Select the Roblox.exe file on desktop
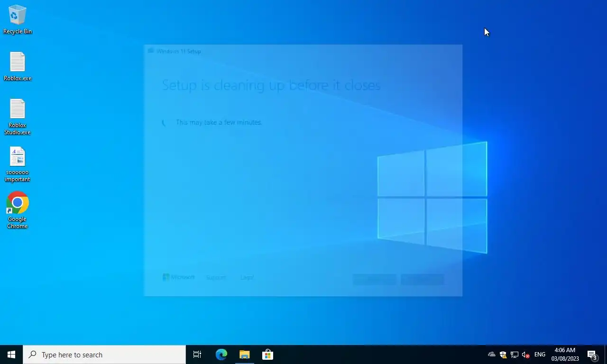The height and width of the screenshot is (364, 607). 18,66
